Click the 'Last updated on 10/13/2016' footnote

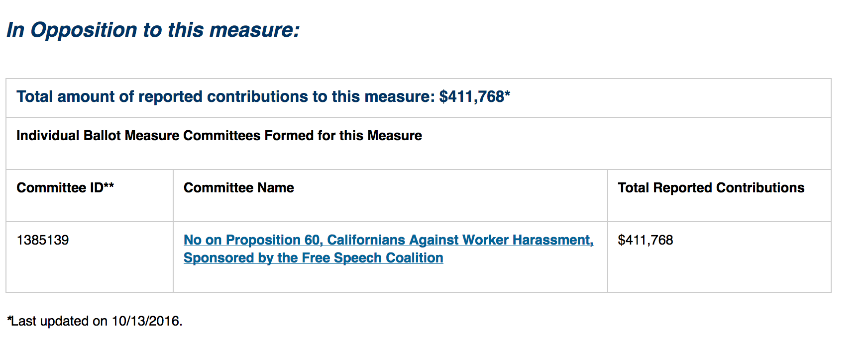click(95, 321)
